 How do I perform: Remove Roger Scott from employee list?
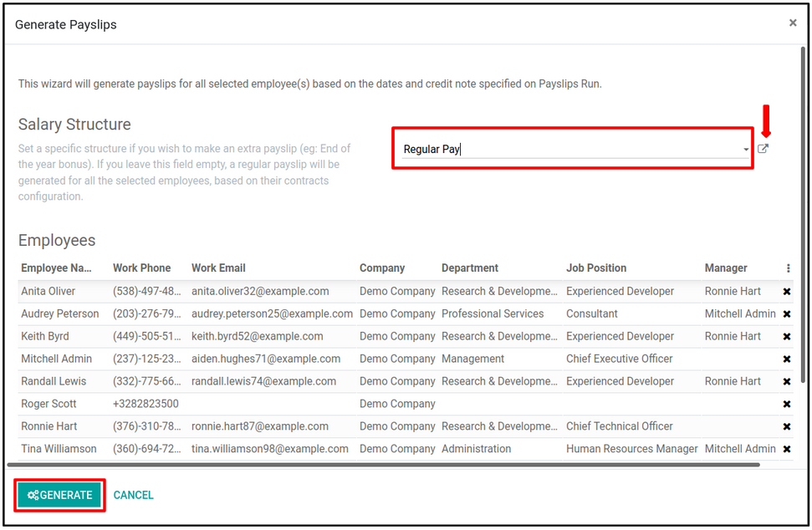tap(787, 405)
